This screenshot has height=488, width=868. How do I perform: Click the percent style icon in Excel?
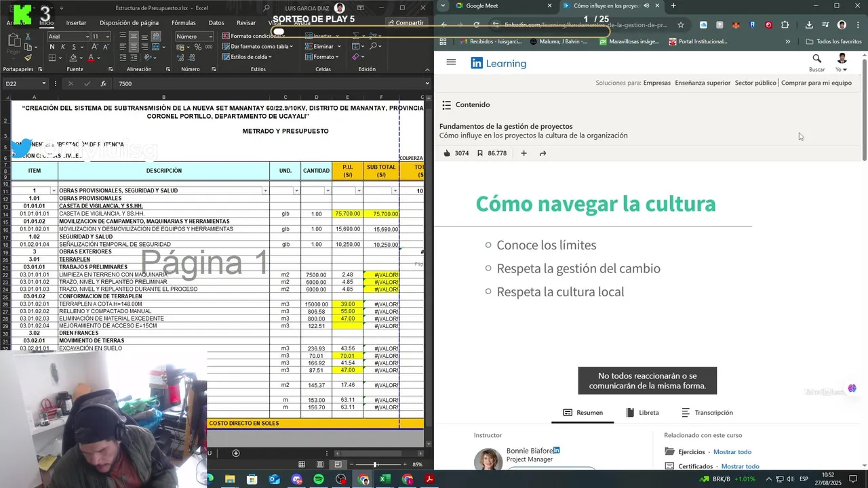198,47
